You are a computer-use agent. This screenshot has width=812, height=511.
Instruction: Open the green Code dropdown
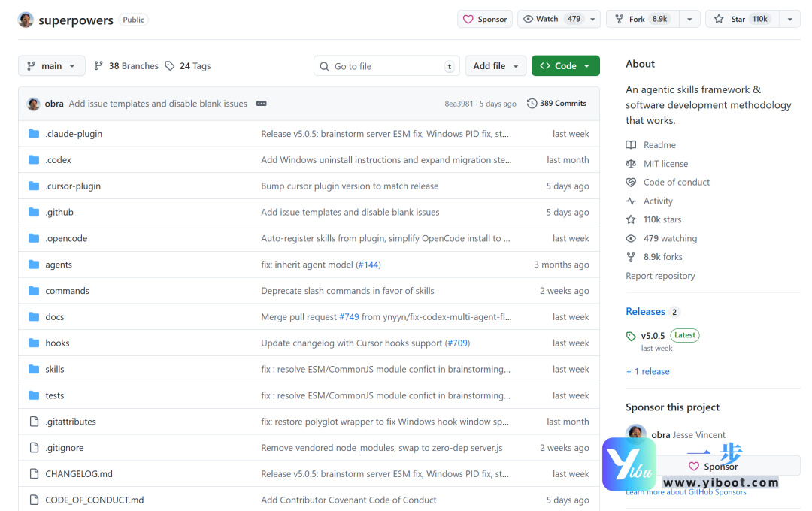[x=565, y=66]
